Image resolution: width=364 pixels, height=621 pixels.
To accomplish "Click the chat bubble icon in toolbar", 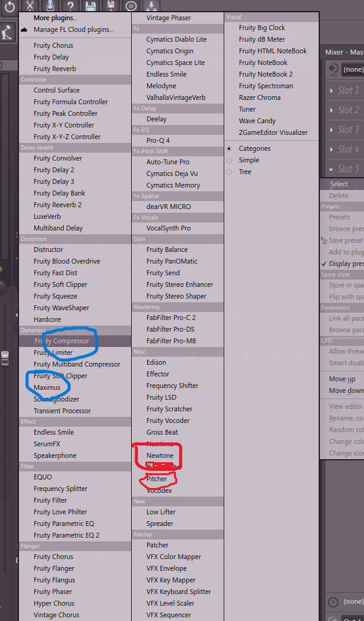I will click(x=131, y=6).
